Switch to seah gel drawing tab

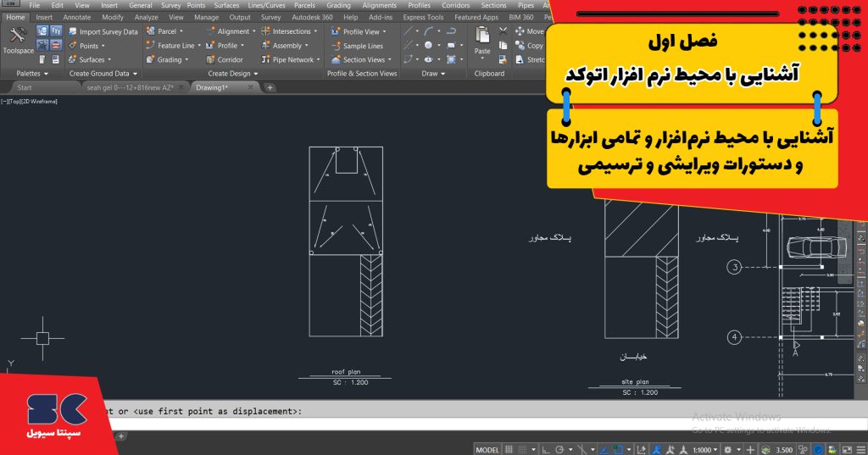130,87
